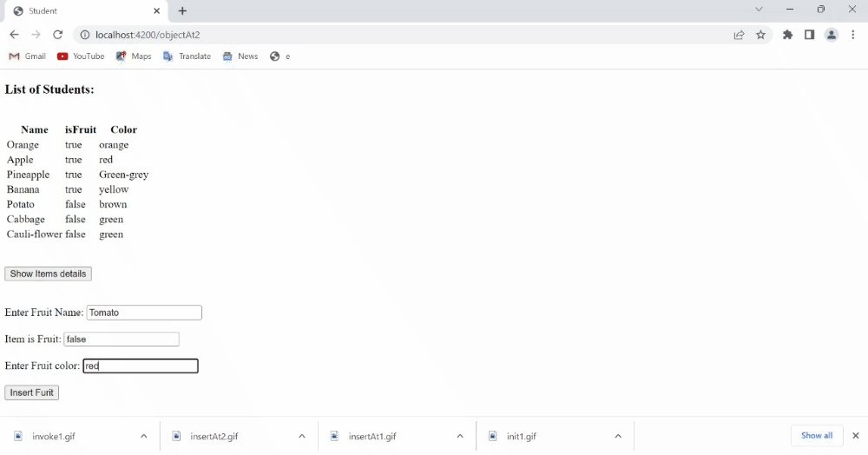Close the downloads bar

coord(856,436)
